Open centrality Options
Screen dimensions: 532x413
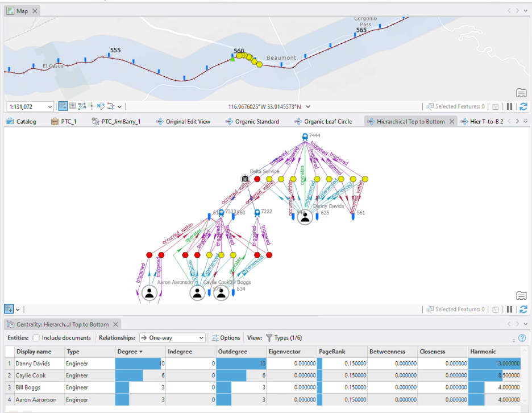226,338
